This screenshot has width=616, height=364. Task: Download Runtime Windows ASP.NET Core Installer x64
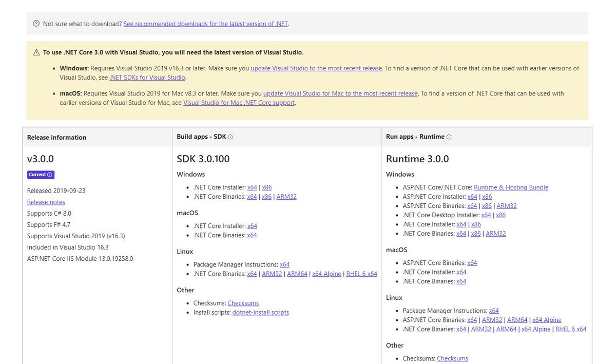click(472, 197)
